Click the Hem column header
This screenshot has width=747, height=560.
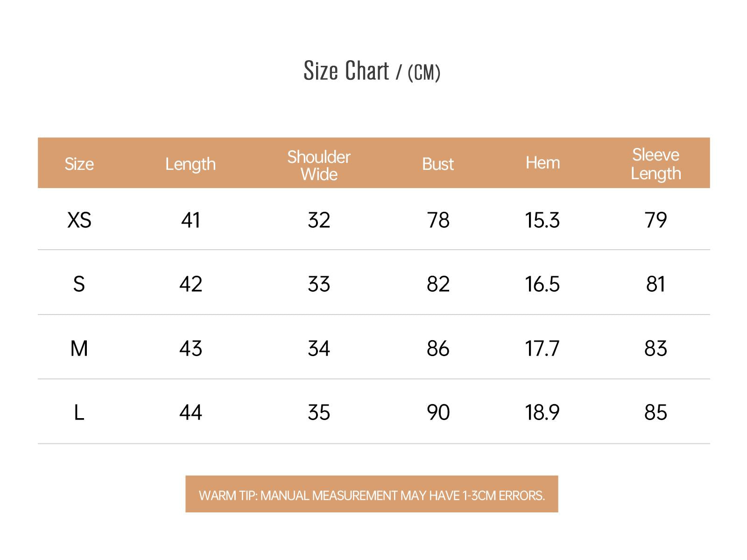[543, 163]
